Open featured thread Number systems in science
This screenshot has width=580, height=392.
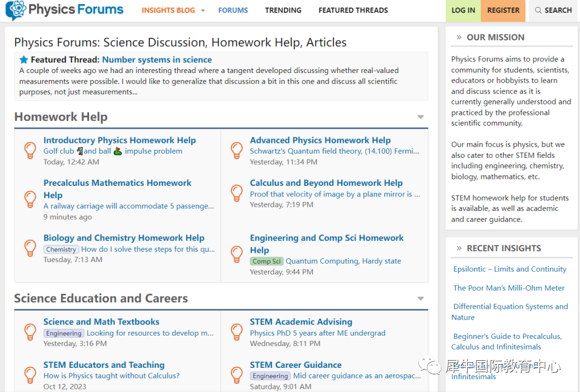click(x=157, y=60)
